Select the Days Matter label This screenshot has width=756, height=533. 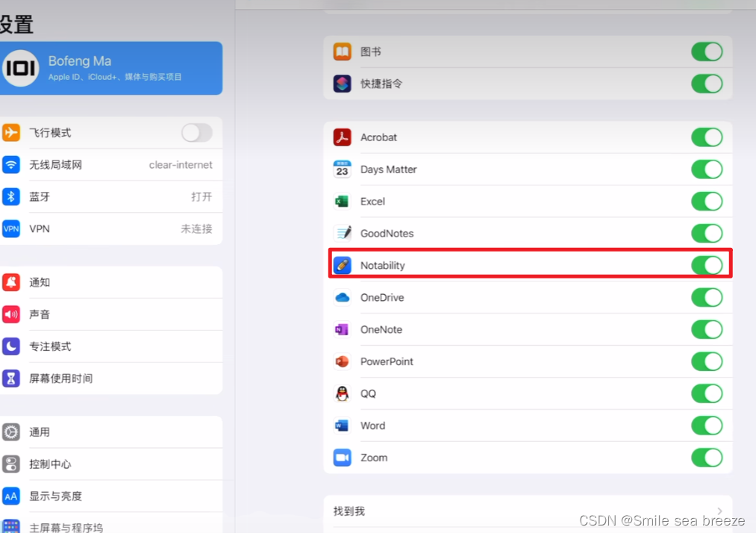[389, 169]
